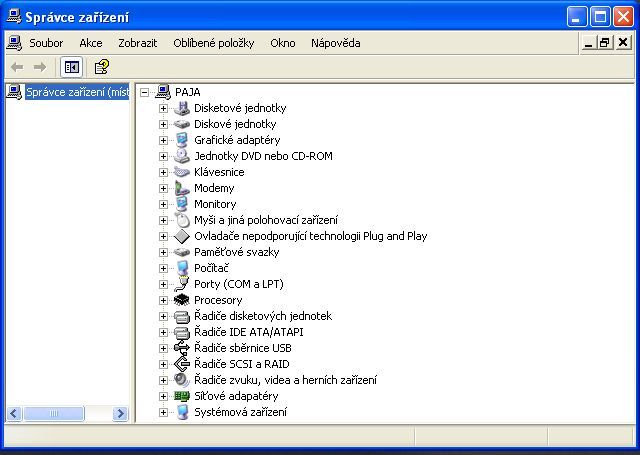Select Jednotky DVD nebo CD-ROM label
This screenshot has height=455, width=640.
pos(263,156)
